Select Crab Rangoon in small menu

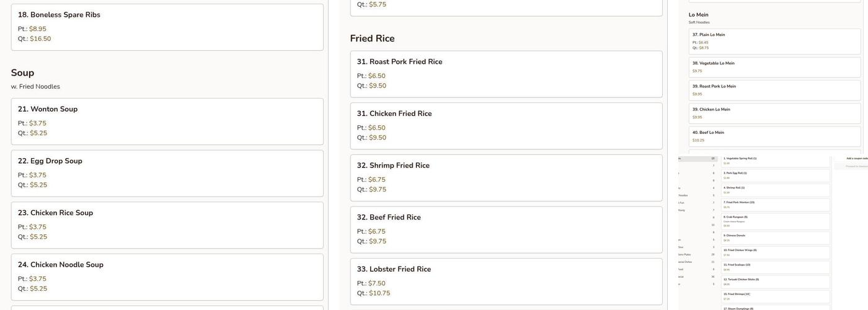(x=775, y=221)
